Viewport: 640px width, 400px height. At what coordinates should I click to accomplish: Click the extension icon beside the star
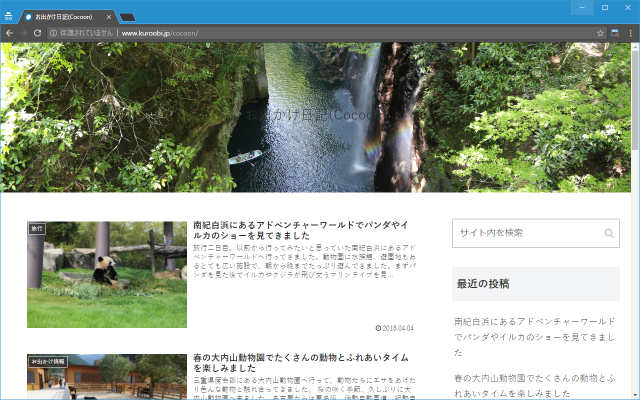tap(615, 33)
